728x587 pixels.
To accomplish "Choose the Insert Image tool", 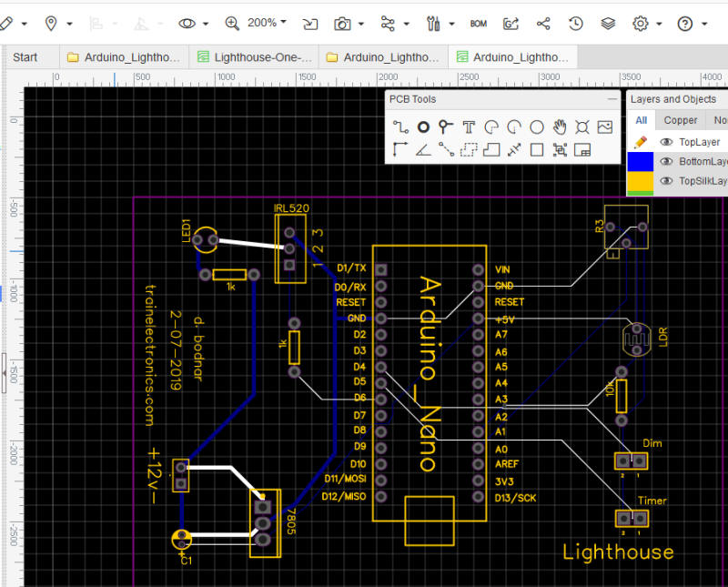I will pos(605,127).
